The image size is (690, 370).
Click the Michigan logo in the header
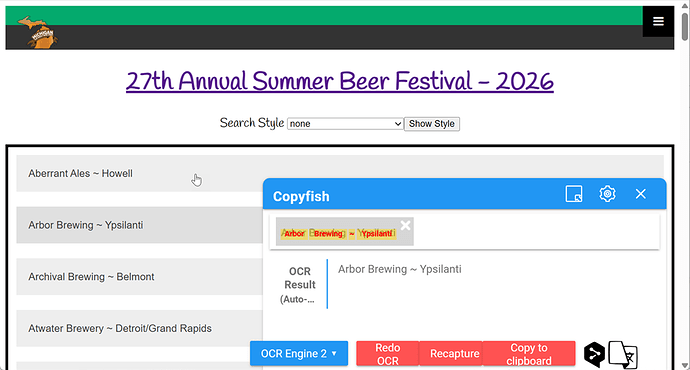tap(38, 32)
